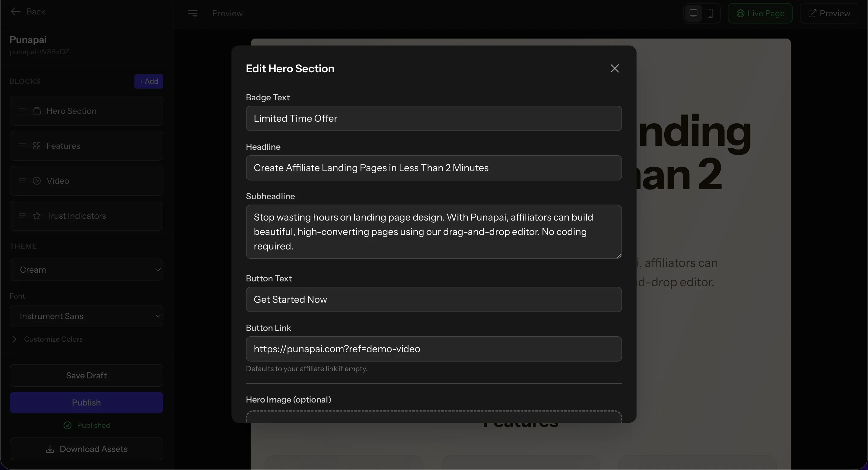Click the Badge Text input field
868x470 pixels.
point(434,118)
